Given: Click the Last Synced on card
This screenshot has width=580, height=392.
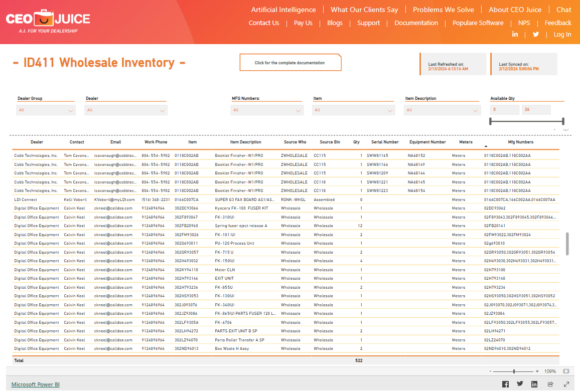Looking at the screenshot, I should coord(524,64).
